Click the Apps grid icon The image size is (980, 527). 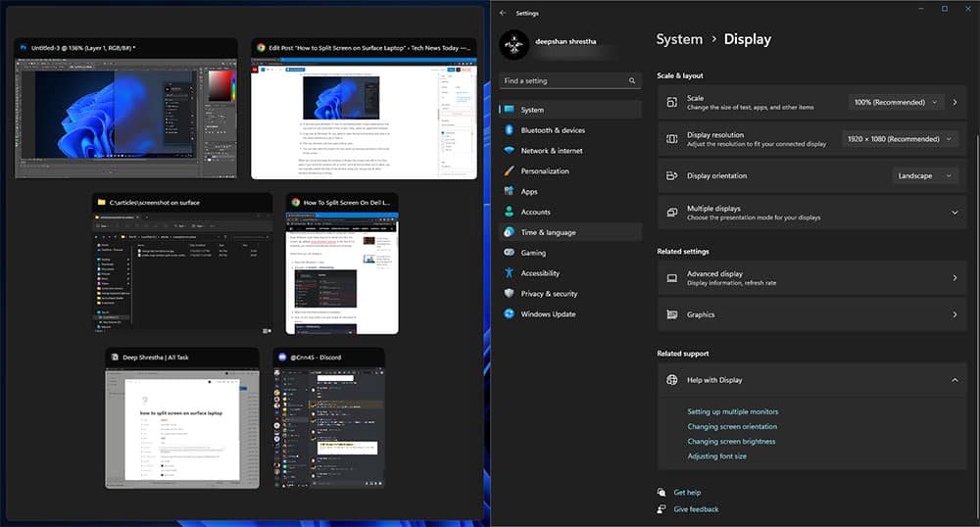[510, 191]
